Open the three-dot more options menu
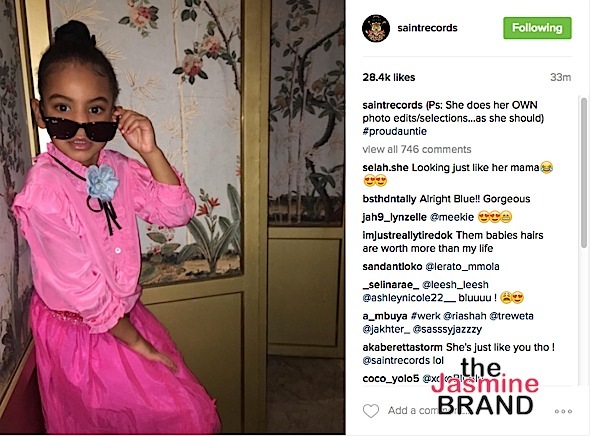Image resolution: width=590 pixels, height=436 pixels. click(x=563, y=412)
